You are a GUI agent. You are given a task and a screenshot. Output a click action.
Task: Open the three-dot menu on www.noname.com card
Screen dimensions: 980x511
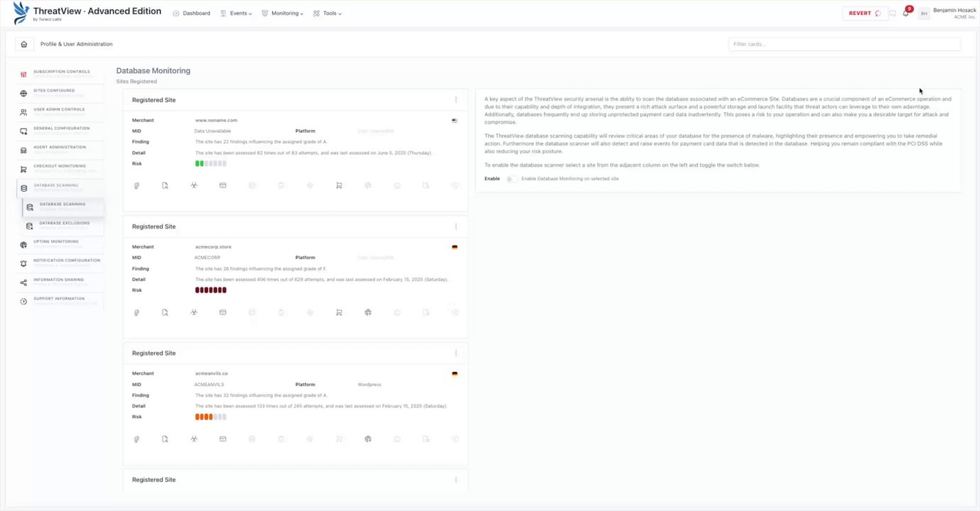coord(456,100)
